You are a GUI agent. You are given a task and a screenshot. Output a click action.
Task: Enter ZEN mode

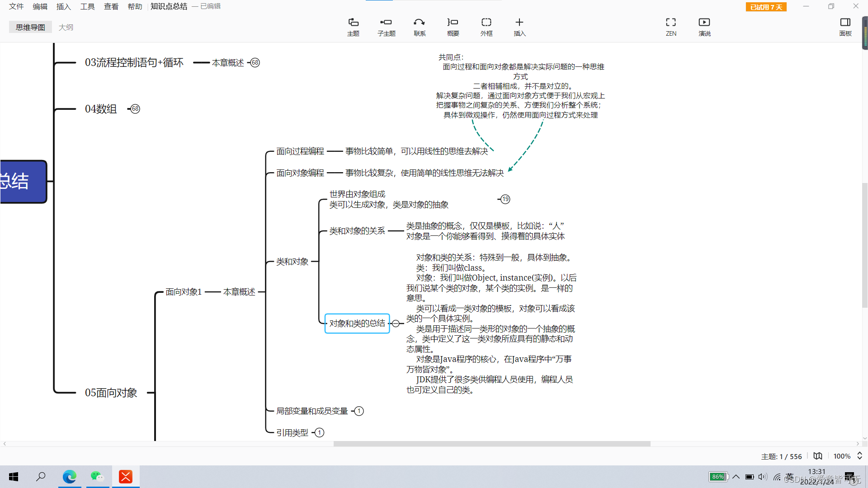[671, 27]
